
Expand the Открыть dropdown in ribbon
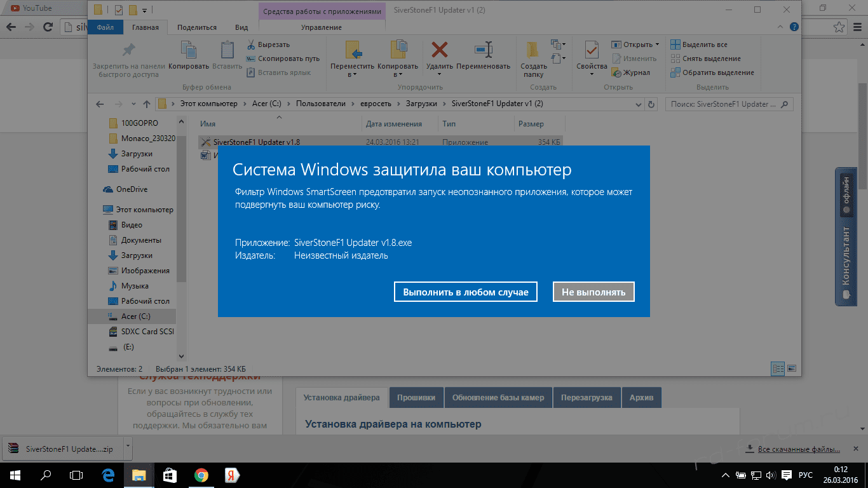[x=657, y=44]
